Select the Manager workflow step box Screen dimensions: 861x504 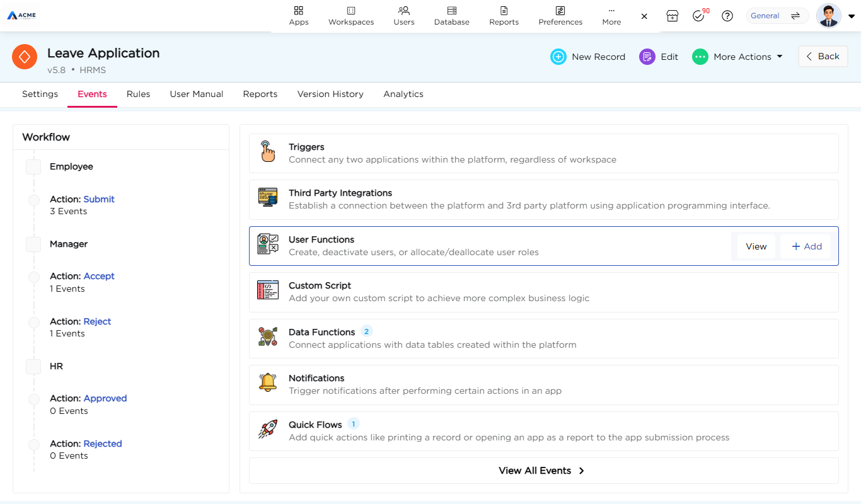33,244
